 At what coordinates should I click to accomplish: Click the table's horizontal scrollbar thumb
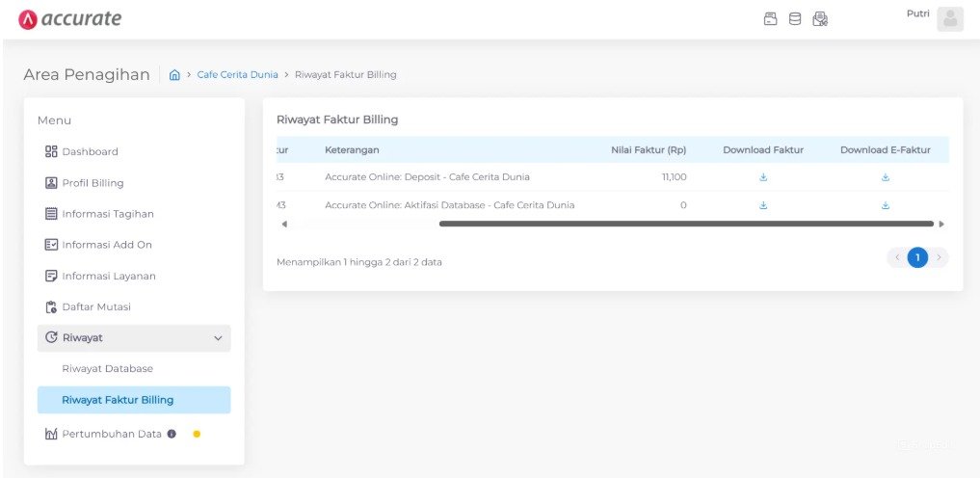pyautogui.click(x=686, y=224)
